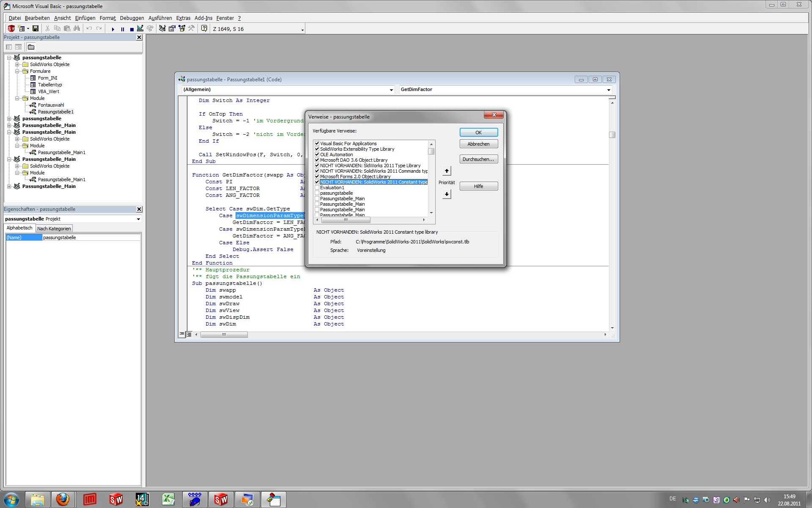Open Properties Window toolbar icon
Screen dimensions: 812x508
[x=172, y=29]
